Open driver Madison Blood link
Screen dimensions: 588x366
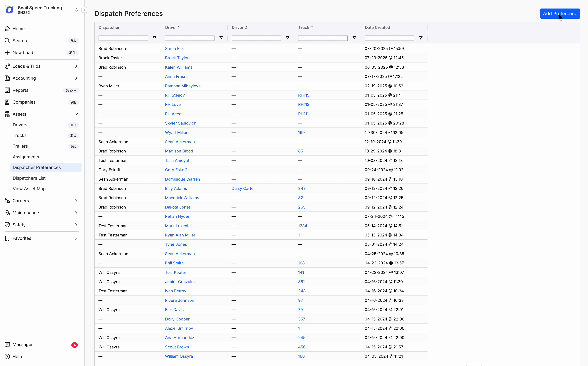click(179, 151)
